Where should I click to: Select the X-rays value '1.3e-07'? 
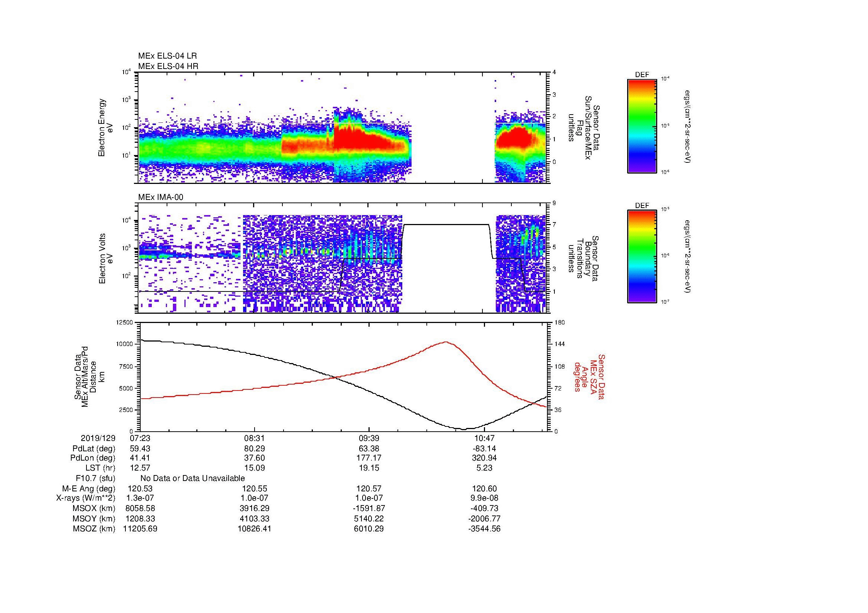pyautogui.click(x=140, y=498)
